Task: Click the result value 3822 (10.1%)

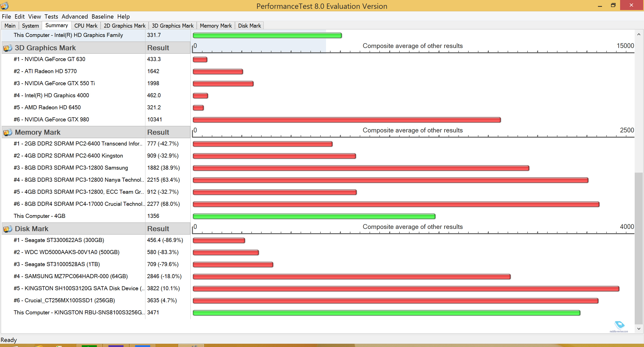Action: click(x=164, y=288)
